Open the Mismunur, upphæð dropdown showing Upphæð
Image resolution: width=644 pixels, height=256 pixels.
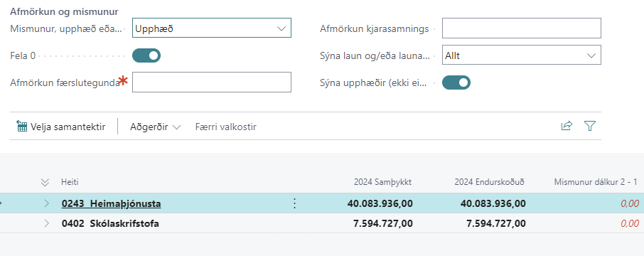coord(212,28)
